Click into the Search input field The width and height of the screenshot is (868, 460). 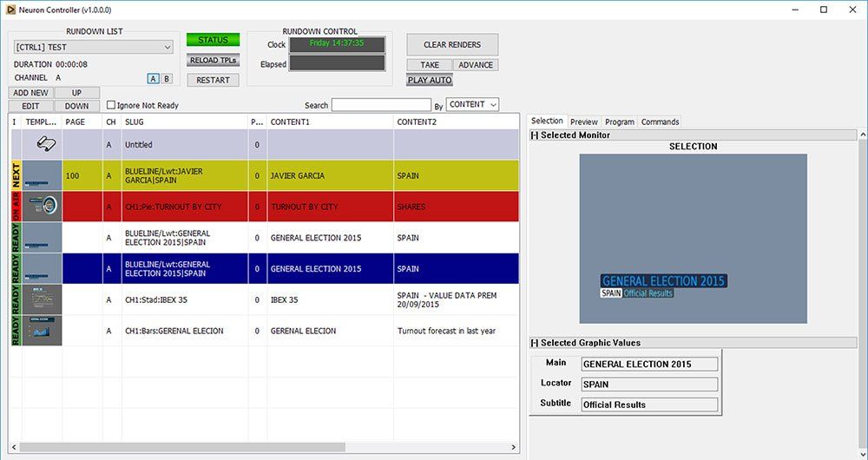[380, 105]
